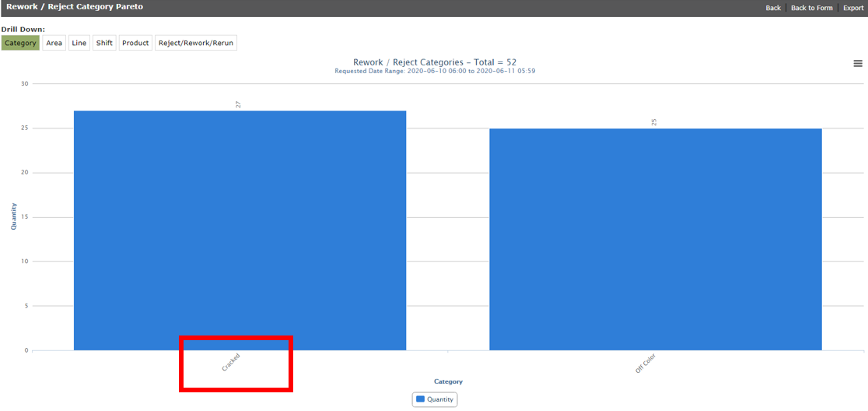
Task: Click the y-axis value 30
Action: pyautogui.click(x=25, y=83)
